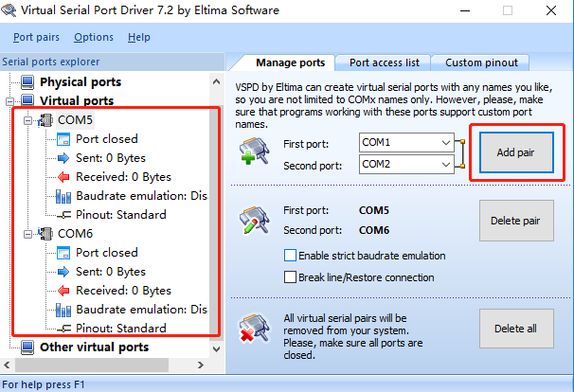Click the Other virtual ports computer icon

tap(27, 347)
